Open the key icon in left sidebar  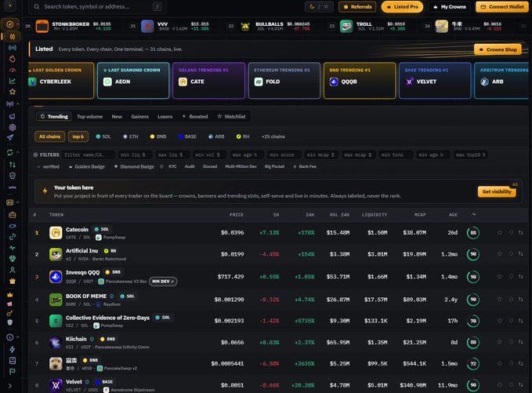point(10,313)
